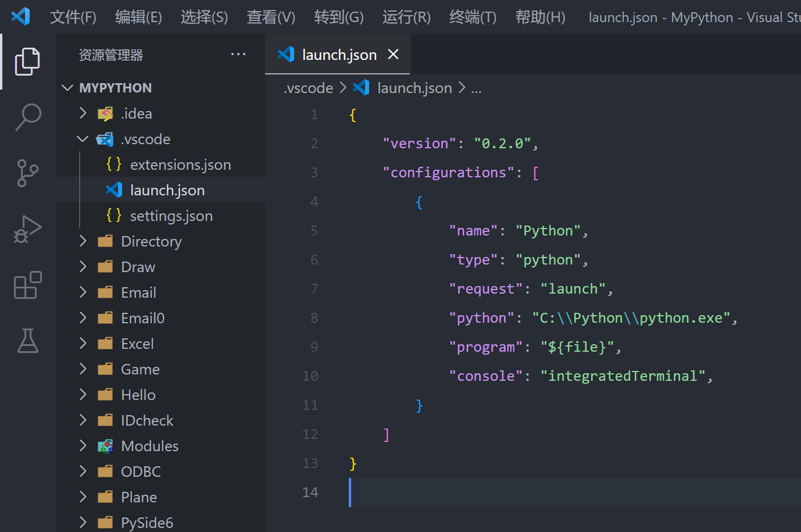Collapse the MYPYTHON root section
This screenshot has height=532, width=801.
[67, 88]
